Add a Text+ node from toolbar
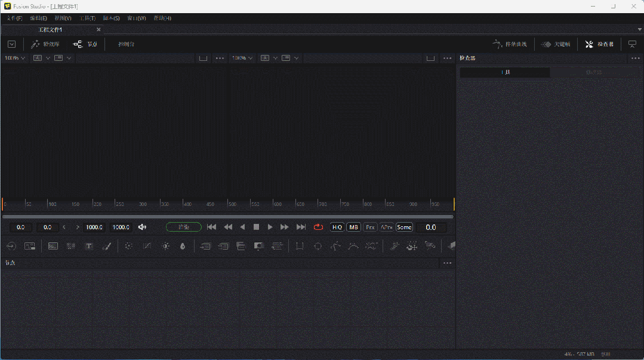Image resolution: width=644 pixels, height=360 pixels. [89, 246]
